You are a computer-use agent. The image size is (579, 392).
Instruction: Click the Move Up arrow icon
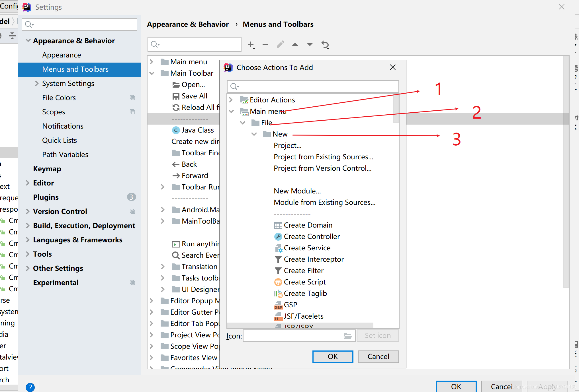click(296, 44)
